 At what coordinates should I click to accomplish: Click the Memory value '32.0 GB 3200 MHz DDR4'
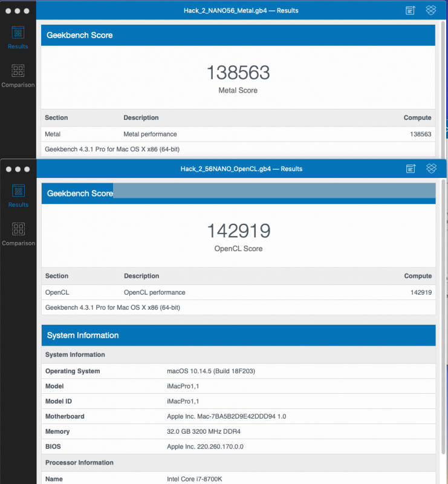pos(204,431)
